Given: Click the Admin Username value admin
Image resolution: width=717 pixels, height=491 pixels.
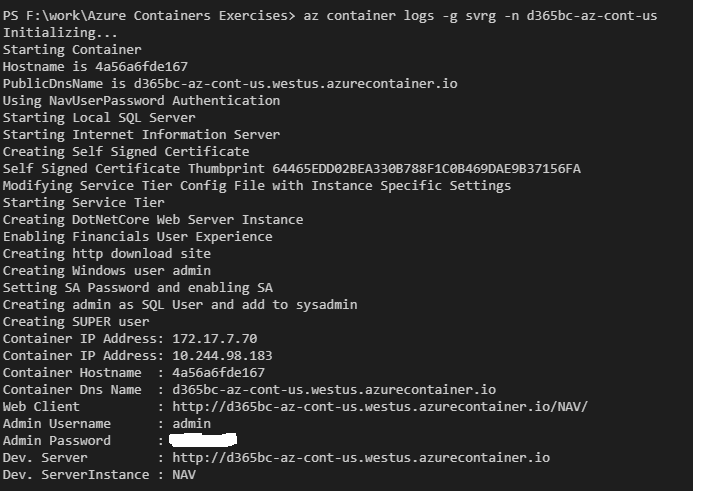Looking at the screenshot, I should pyautogui.click(x=191, y=423).
